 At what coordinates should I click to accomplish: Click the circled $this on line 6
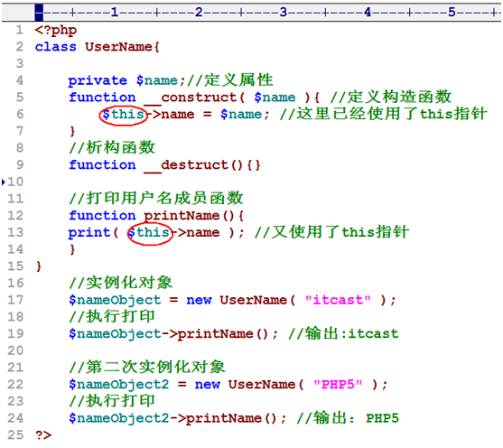123,115
